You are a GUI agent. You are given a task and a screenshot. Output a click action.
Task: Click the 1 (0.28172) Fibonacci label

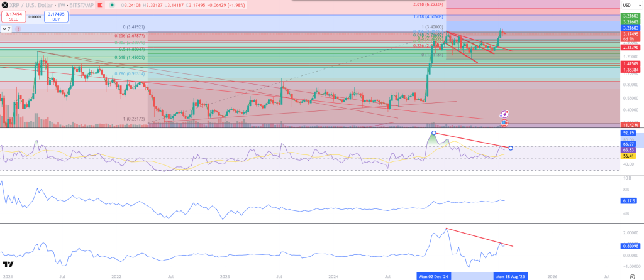click(135, 119)
